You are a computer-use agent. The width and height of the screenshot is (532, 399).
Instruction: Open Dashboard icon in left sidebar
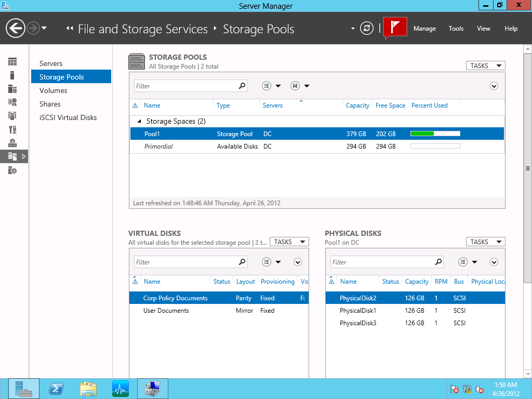(12, 62)
